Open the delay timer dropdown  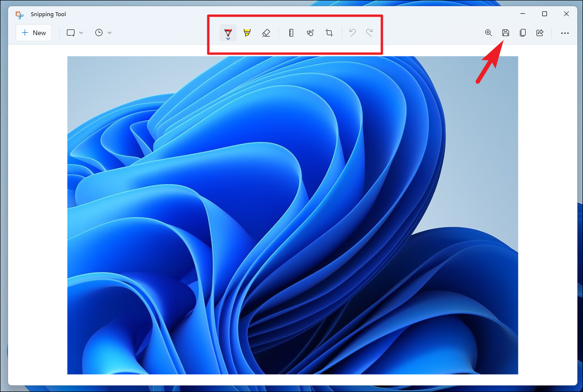point(103,33)
